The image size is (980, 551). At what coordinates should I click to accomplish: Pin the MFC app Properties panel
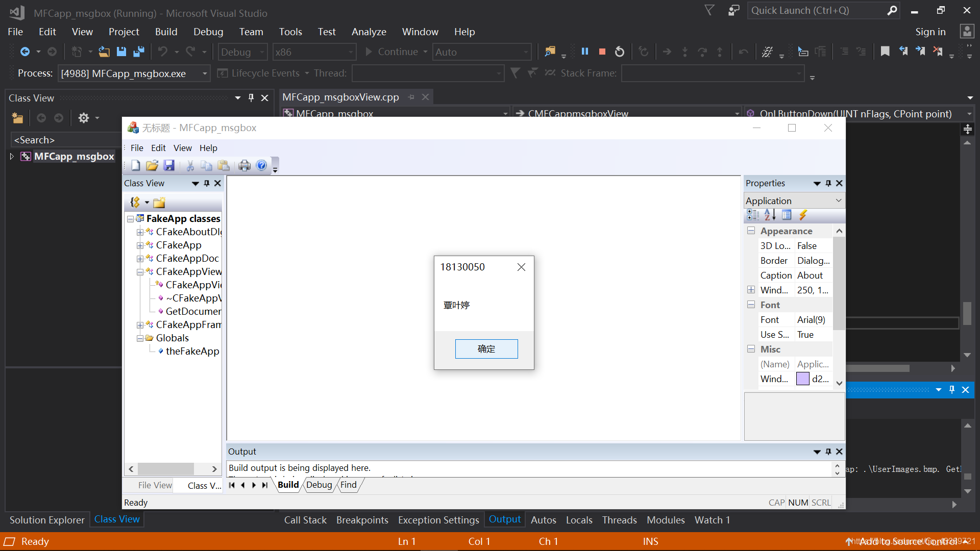828,183
